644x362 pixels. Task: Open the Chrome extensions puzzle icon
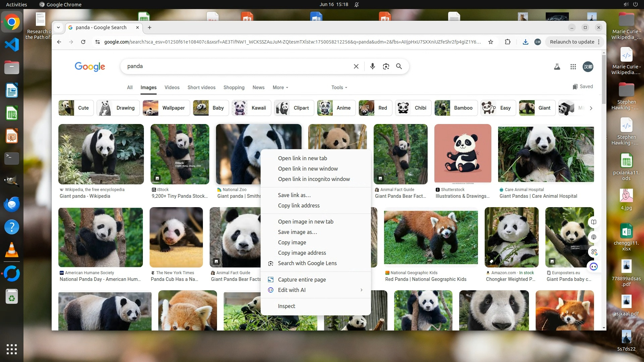point(507,42)
